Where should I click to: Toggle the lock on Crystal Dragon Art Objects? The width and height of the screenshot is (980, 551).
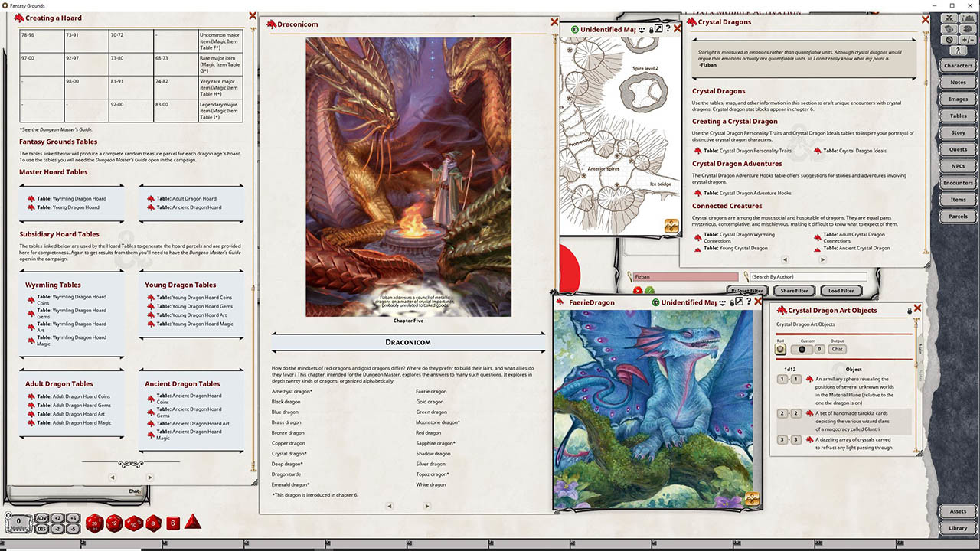910,310
